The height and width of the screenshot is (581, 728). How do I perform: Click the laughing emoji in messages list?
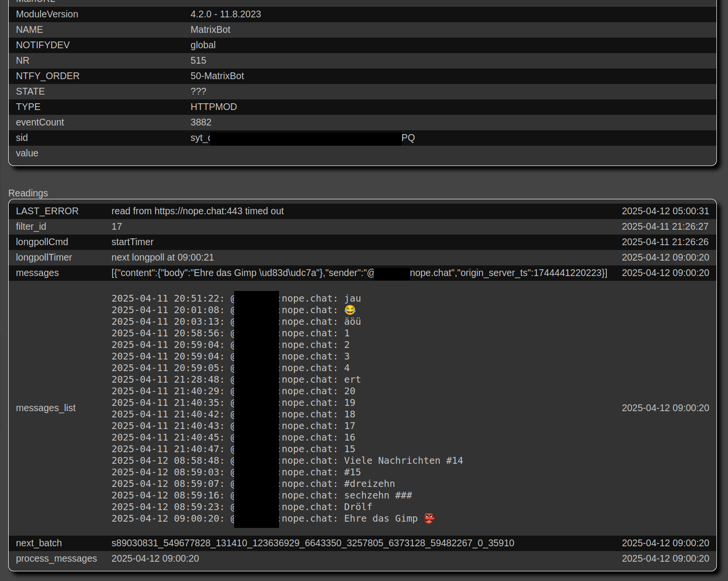[x=350, y=310]
